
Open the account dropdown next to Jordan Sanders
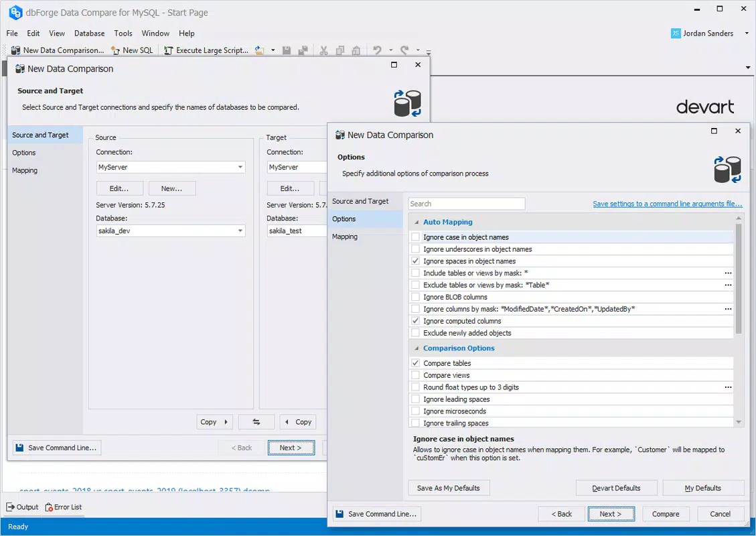click(x=747, y=33)
